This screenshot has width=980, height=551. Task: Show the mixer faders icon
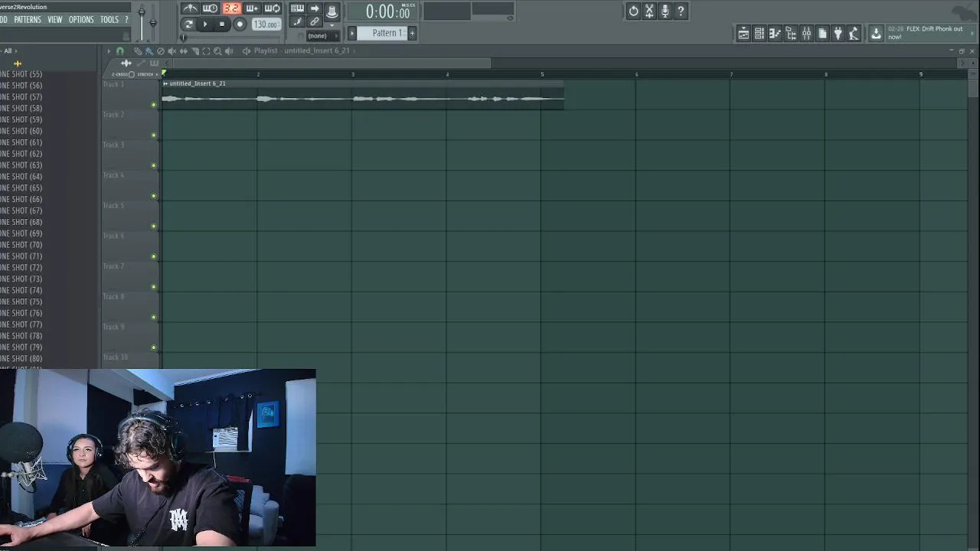[x=806, y=34]
